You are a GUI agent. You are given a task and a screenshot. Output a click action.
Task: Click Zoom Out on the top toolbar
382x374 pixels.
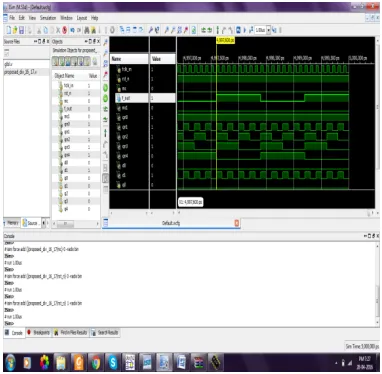tap(173, 30)
